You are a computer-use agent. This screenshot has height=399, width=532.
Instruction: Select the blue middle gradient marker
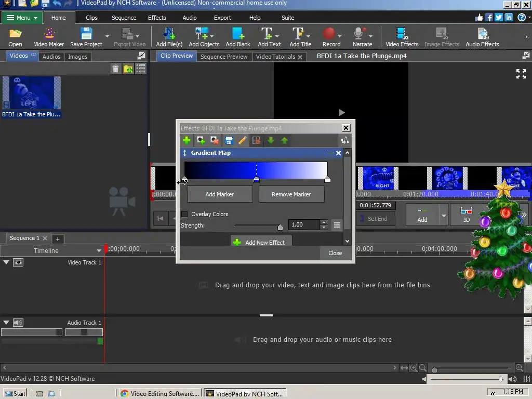pos(256,180)
